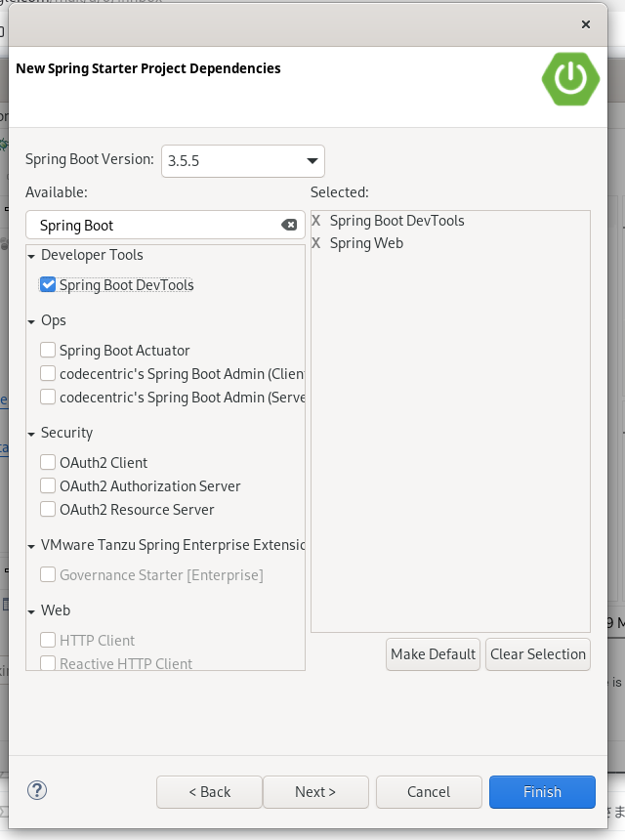Click the OAuth2 Client label
The height and width of the screenshot is (840, 625).
pos(104,463)
